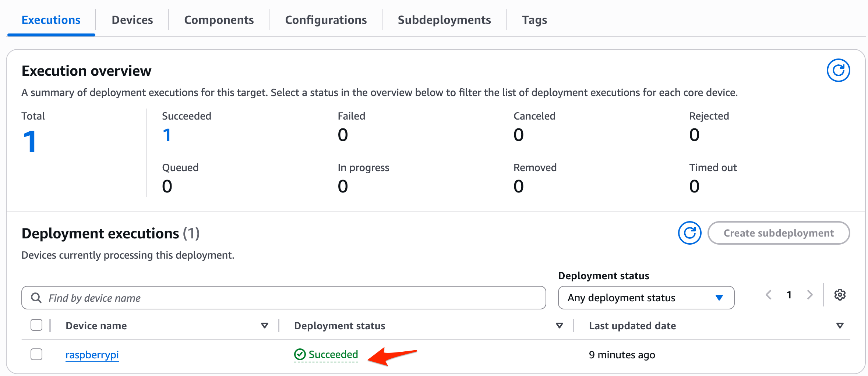The height and width of the screenshot is (376, 868).
Task: Toggle the select-all checkbox in table header
Action: (36, 325)
